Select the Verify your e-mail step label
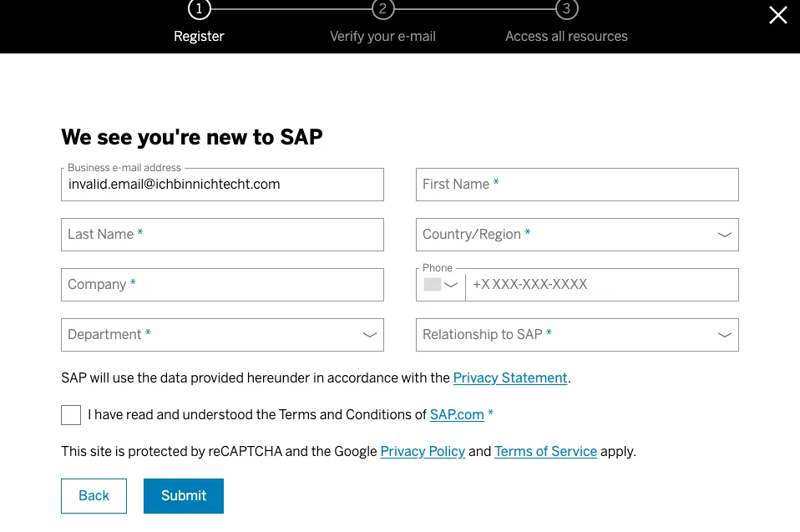 (382, 37)
